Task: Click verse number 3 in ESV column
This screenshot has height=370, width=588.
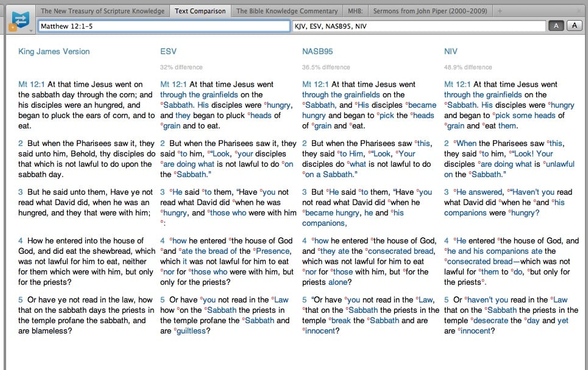Action: (162, 192)
